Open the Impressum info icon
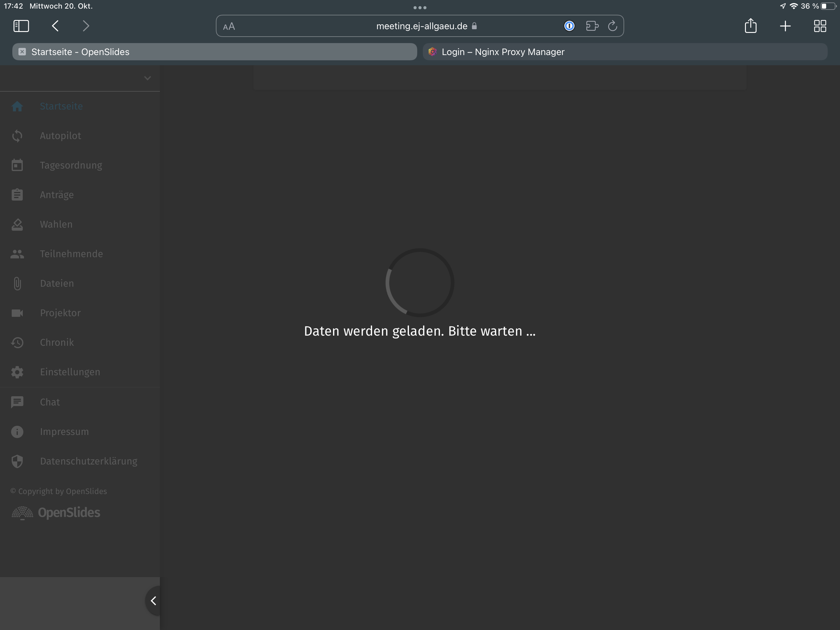The width and height of the screenshot is (840, 630). click(x=17, y=432)
